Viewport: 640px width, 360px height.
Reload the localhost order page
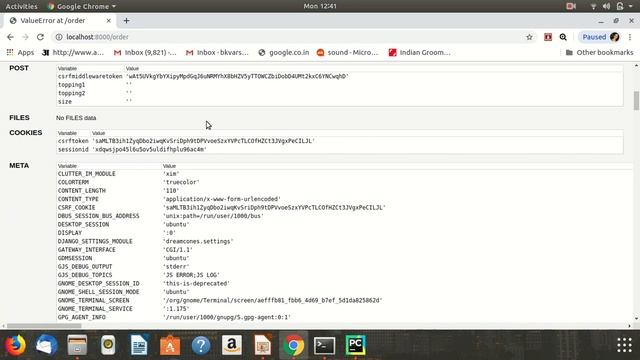tap(40, 37)
